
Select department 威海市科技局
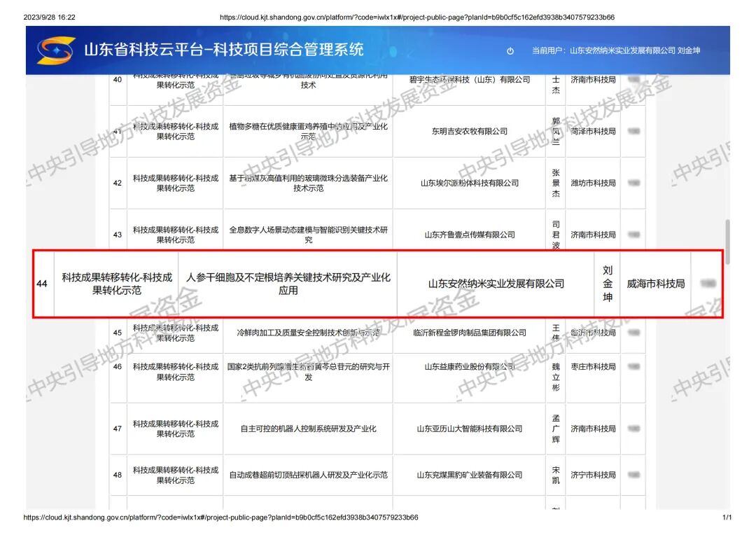tap(656, 284)
